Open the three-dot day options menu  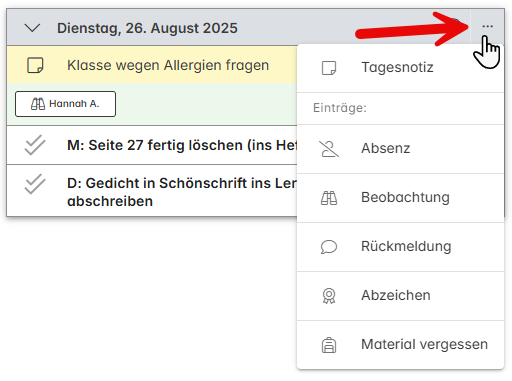point(487,26)
